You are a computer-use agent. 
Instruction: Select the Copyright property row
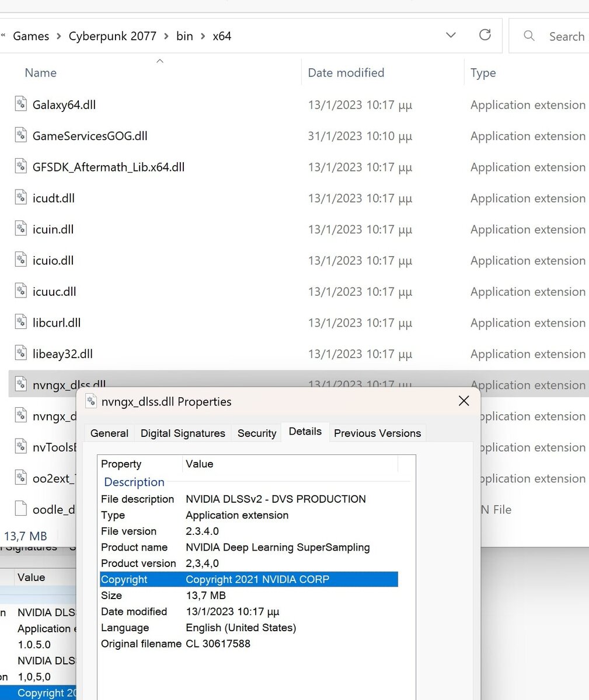(x=249, y=579)
